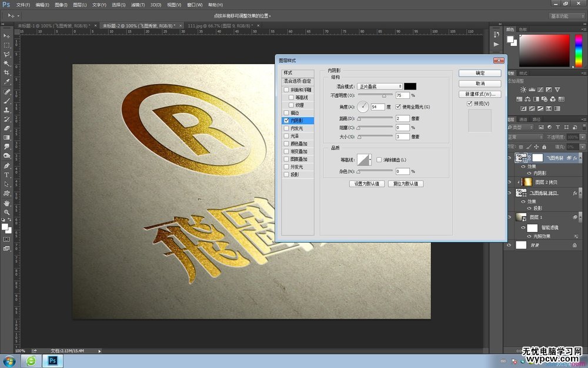Select the Move tool in the toolbox
588x368 pixels.
coord(7,36)
